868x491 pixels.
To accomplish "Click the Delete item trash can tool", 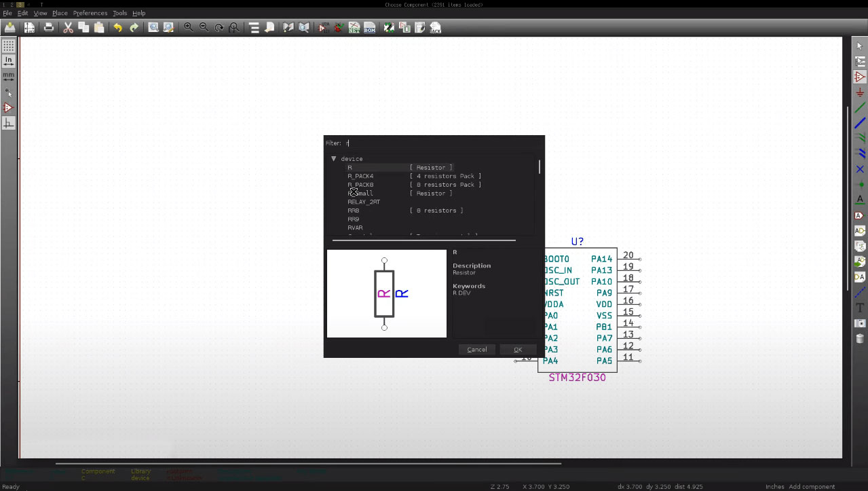I will point(860,338).
